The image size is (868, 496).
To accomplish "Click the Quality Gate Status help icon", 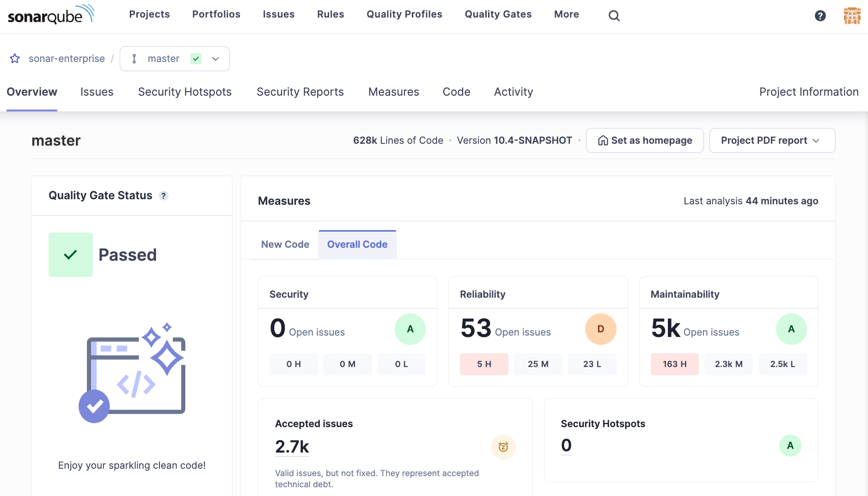I will (164, 196).
